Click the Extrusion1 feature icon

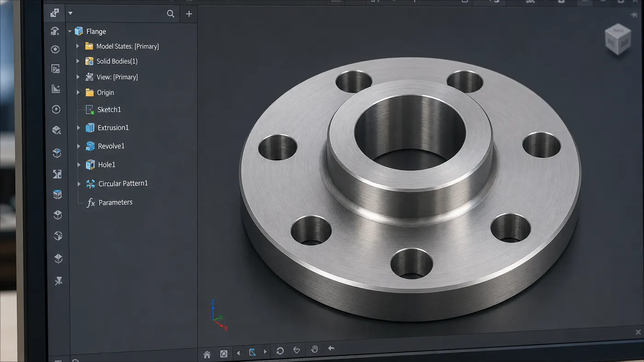tap(90, 128)
